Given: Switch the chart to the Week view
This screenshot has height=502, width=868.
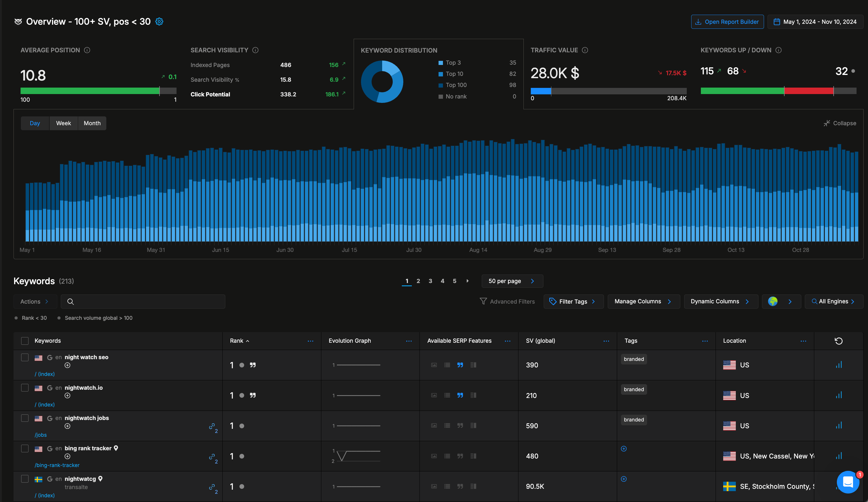Looking at the screenshot, I should coord(63,123).
